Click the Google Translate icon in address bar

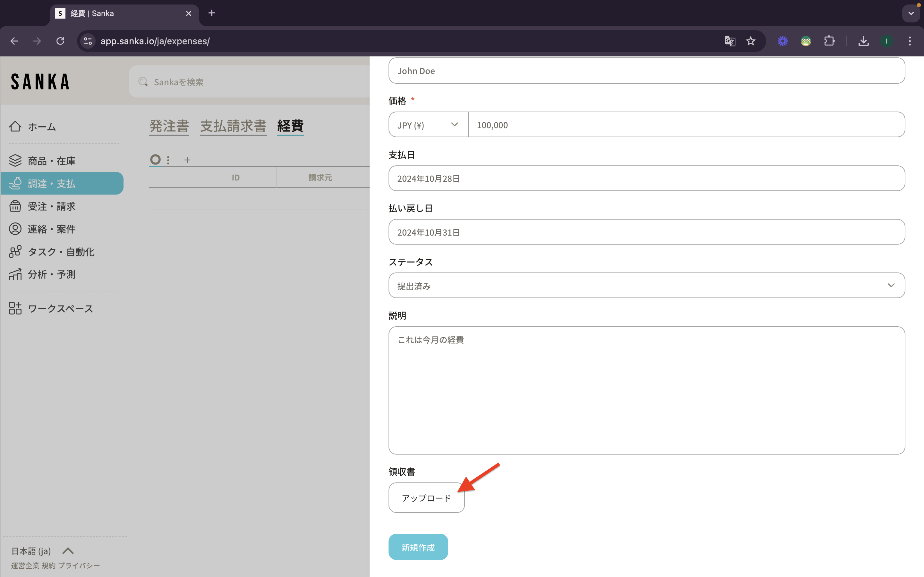click(x=730, y=41)
